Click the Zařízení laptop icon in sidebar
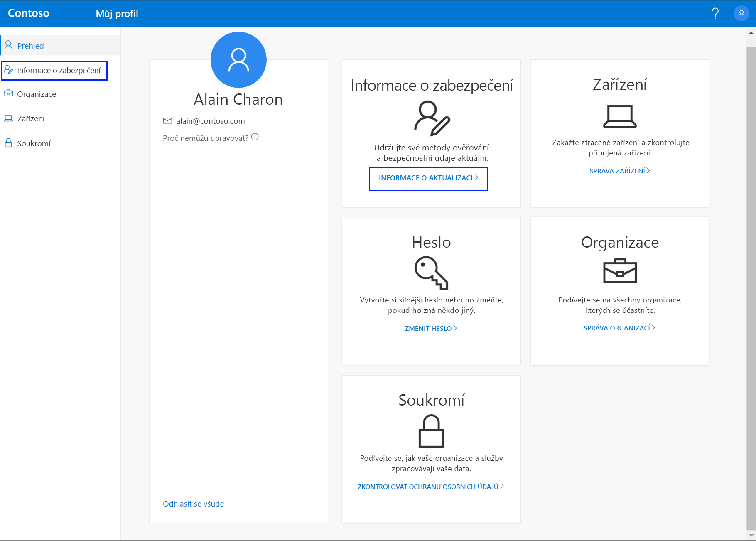The height and width of the screenshot is (541, 756). pyautogui.click(x=8, y=118)
